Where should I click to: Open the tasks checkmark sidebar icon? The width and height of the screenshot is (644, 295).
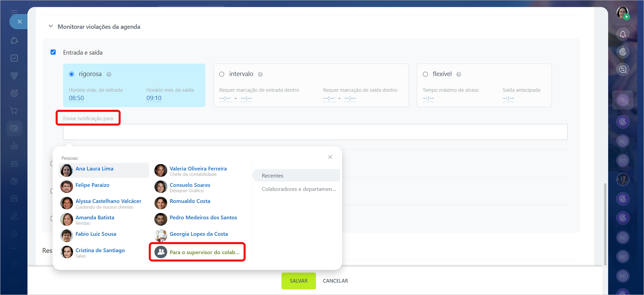pos(14,58)
